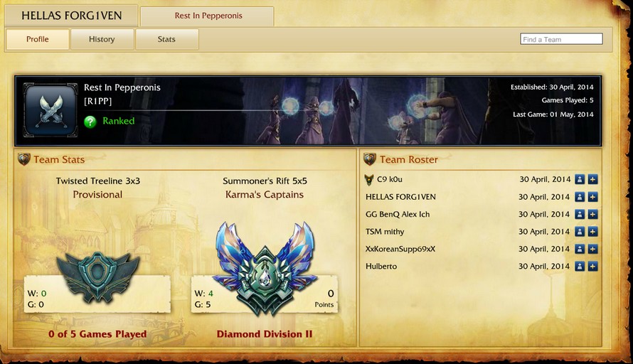Click the Team Roster shield icon
The height and width of the screenshot is (364, 633).
(x=370, y=159)
